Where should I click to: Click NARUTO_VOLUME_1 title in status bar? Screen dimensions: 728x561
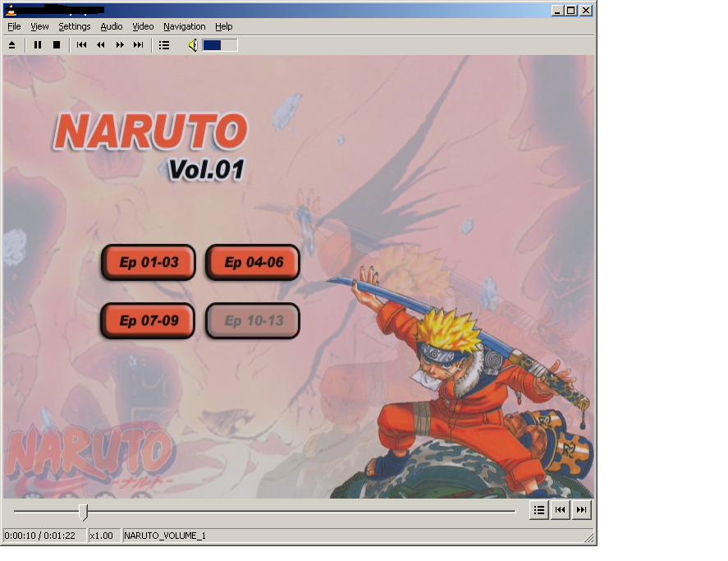pyautogui.click(x=165, y=536)
